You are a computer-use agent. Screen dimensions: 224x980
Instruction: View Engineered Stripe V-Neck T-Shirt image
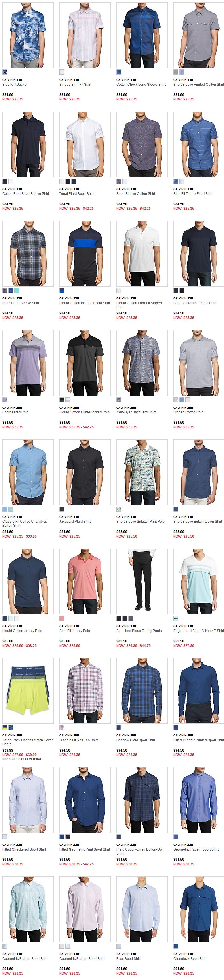(198, 581)
